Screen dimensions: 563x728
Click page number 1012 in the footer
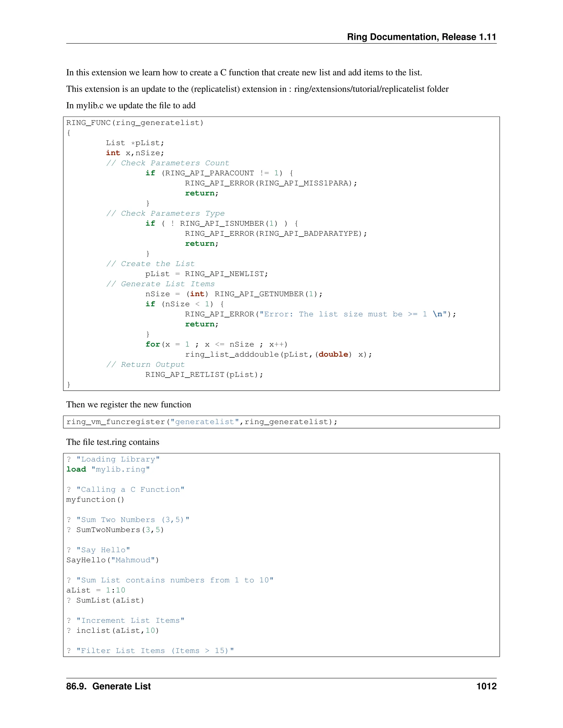pos(486,686)
